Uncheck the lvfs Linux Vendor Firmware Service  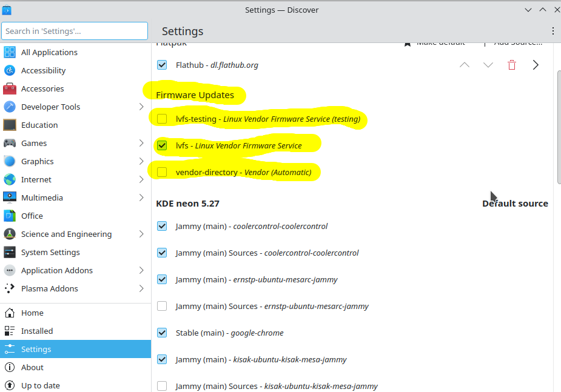coord(162,145)
